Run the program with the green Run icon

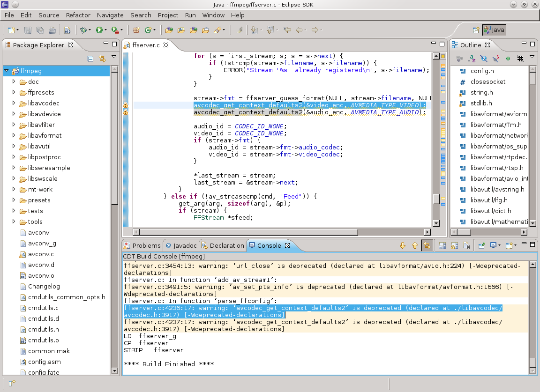[x=99, y=30]
